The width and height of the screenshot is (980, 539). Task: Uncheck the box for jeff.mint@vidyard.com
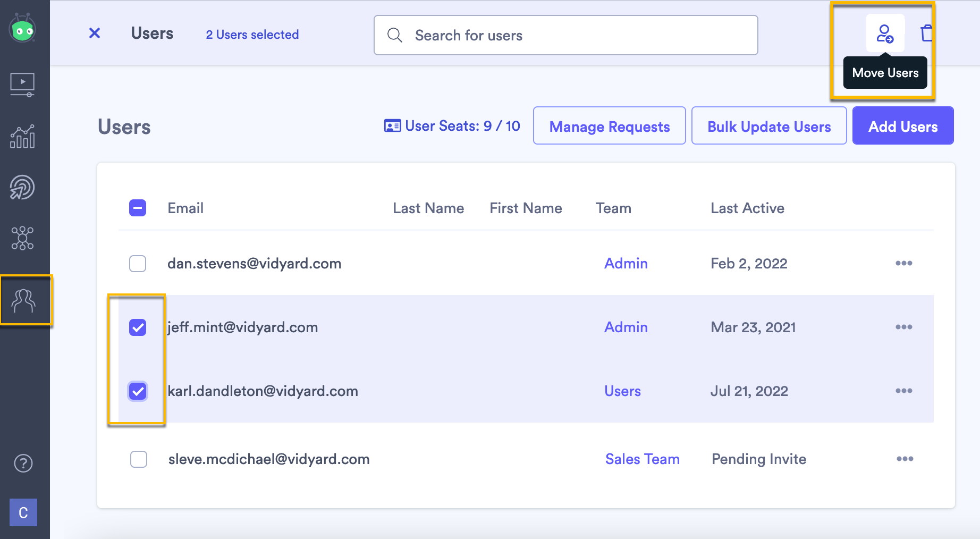(138, 327)
